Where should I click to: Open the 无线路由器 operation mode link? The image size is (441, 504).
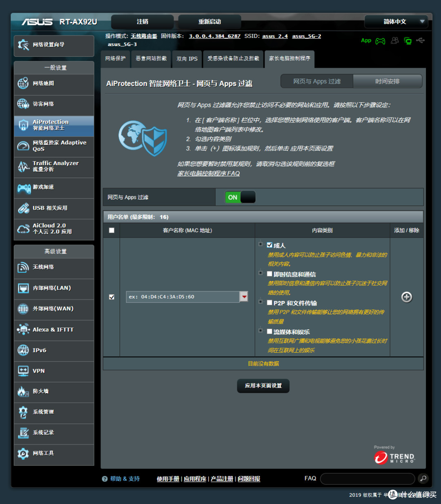[x=144, y=36]
